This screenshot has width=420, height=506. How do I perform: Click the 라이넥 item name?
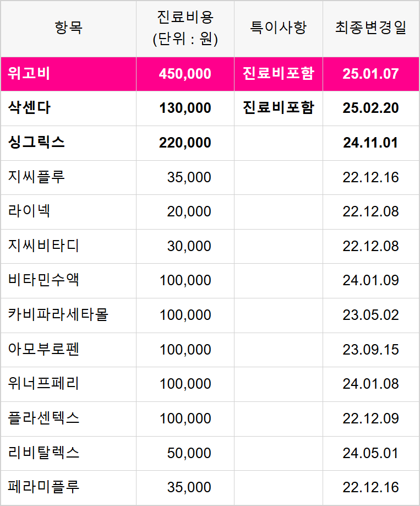click(x=29, y=211)
